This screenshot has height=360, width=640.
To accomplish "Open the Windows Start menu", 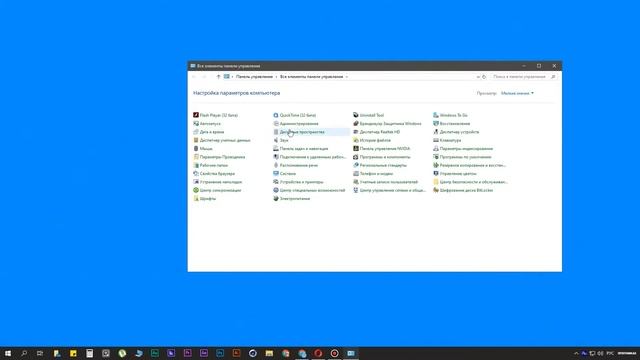I will coord(8,353).
